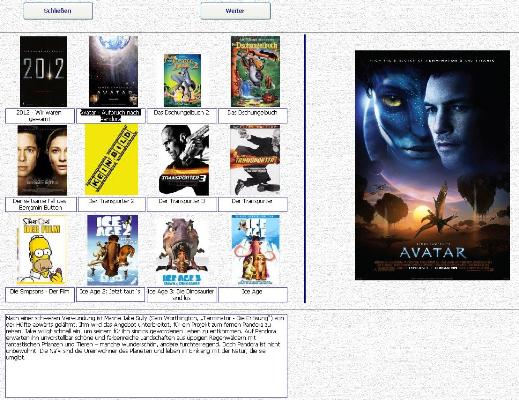The width and height of the screenshot is (519, 400).
Task: Select Die Simpsons Der Film poster
Action: 41,250
